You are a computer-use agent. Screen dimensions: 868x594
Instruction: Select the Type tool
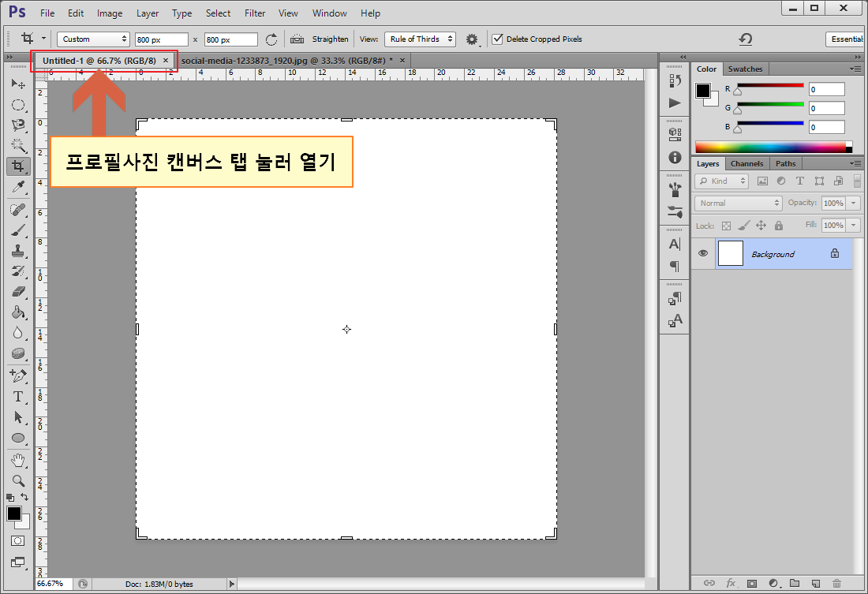[x=18, y=396]
